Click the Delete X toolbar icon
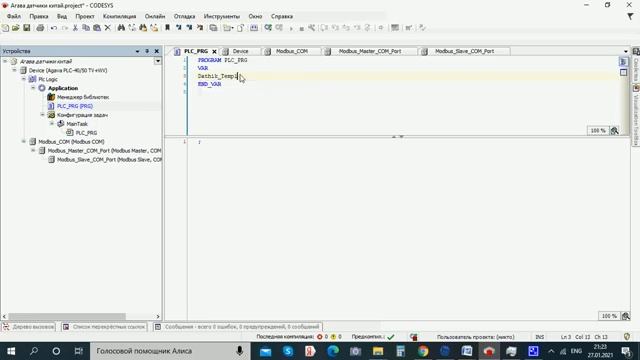 pyautogui.click(x=107, y=28)
